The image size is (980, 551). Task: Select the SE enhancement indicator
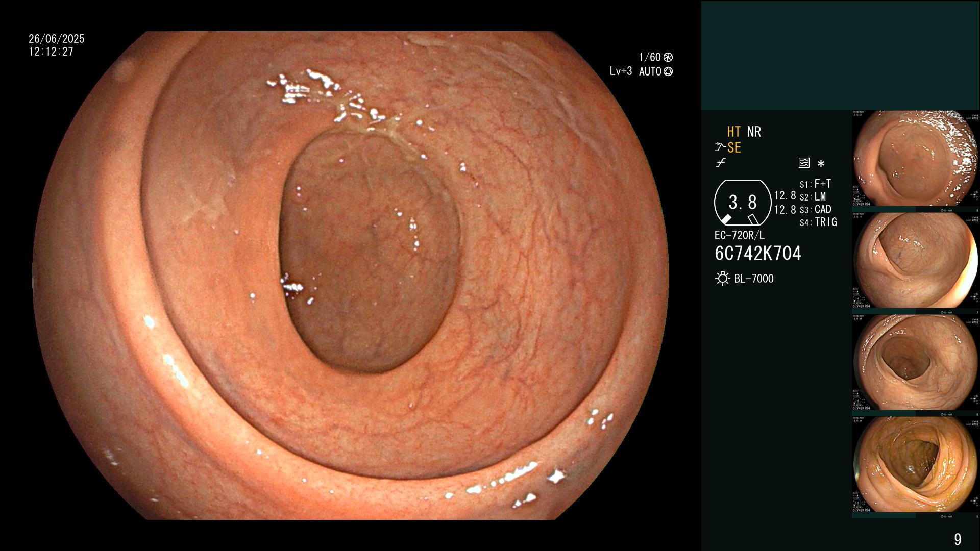tap(734, 148)
